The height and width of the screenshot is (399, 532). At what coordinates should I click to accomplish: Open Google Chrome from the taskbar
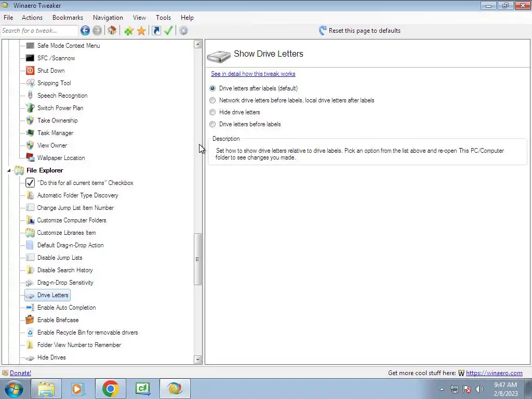point(110,389)
